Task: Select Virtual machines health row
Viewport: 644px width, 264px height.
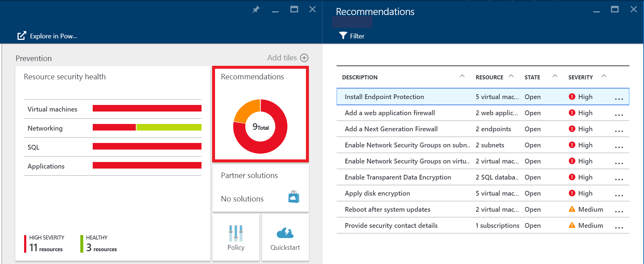Action: (x=113, y=109)
